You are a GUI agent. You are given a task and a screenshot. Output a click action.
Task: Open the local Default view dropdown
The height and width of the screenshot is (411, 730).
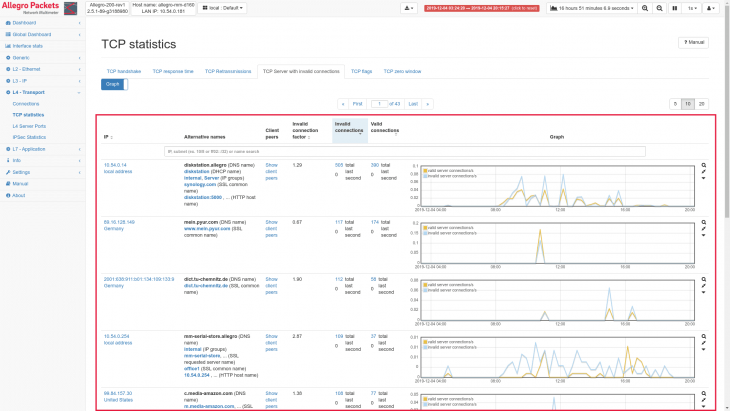pyautogui.click(x=223, y=8)
